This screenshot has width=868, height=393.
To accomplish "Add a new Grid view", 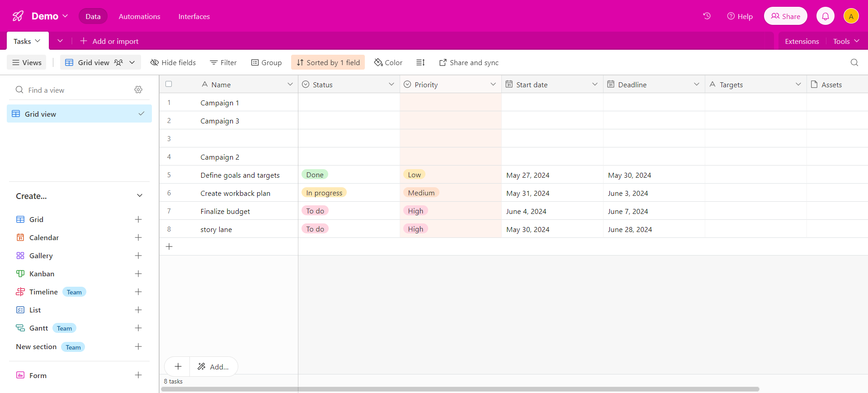I will (x=138, y=219).
